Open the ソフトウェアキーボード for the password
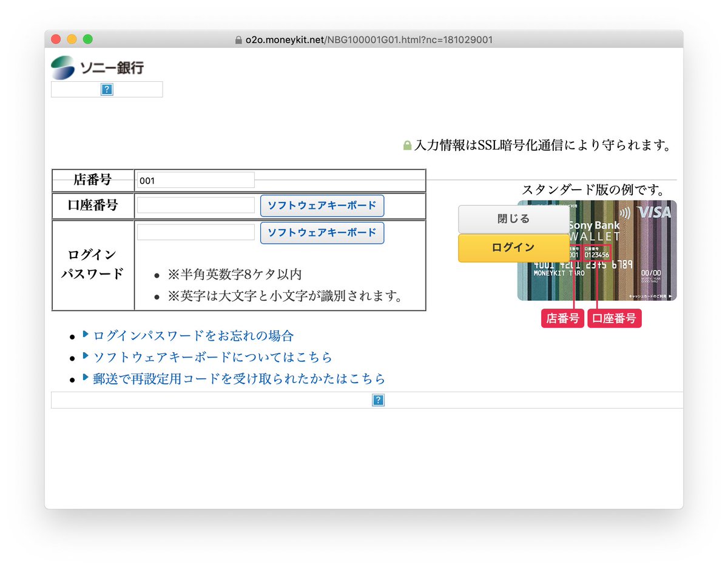This screenshot has height=568, width=728. [x=322, y=233]
